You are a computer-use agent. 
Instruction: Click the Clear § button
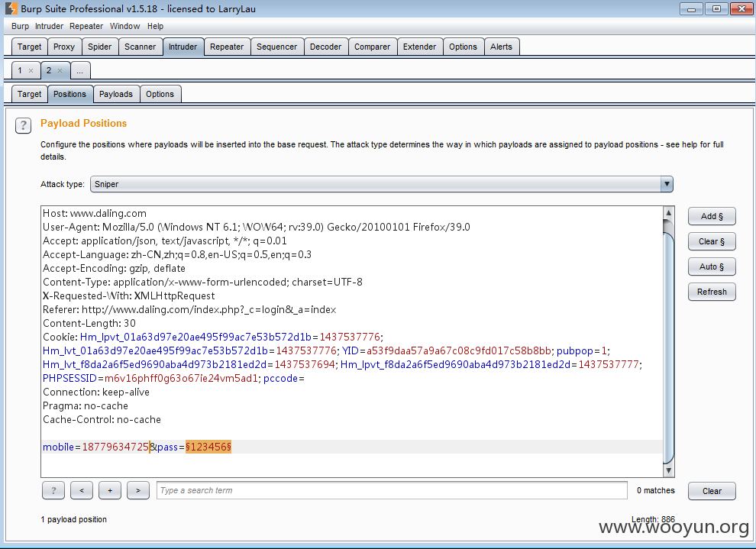point(712,241)
